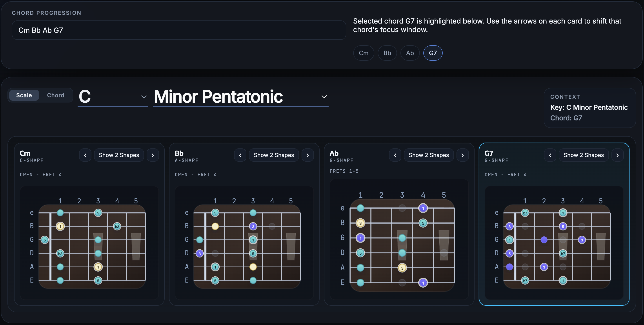Click purple open 3 on G7 B string
This screenshot has width=644, height=325.
(x=509, y=226)
